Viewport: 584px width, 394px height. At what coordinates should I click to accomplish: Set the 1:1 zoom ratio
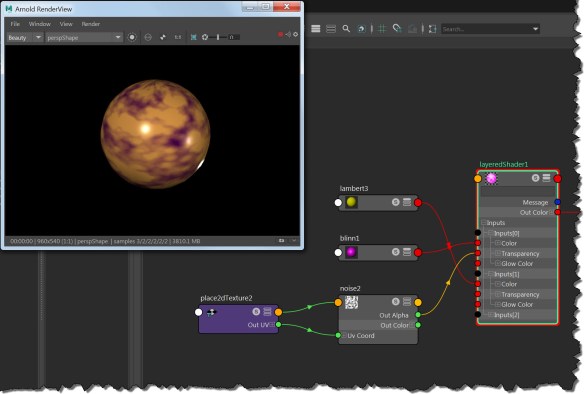[x=178, y=37]
